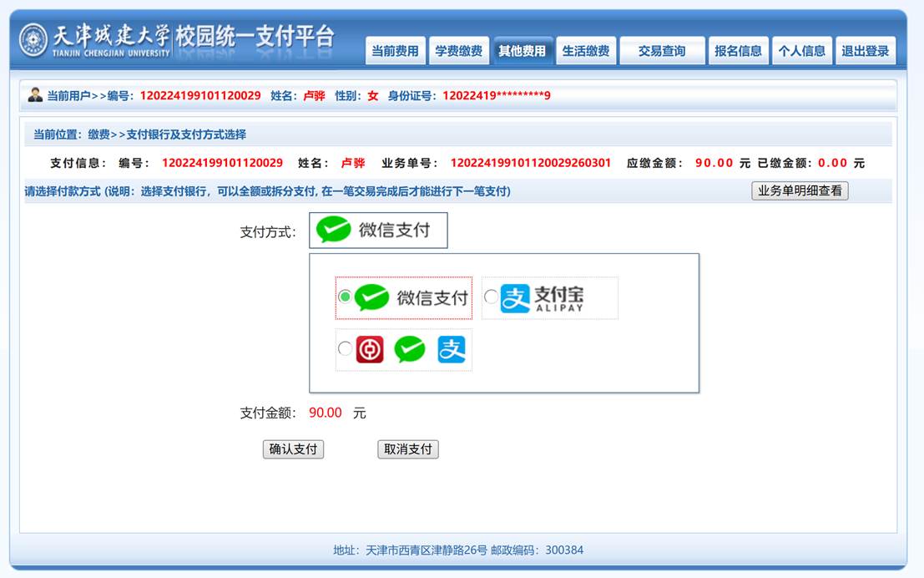Switch to the 学费缴费 tab

458,51
